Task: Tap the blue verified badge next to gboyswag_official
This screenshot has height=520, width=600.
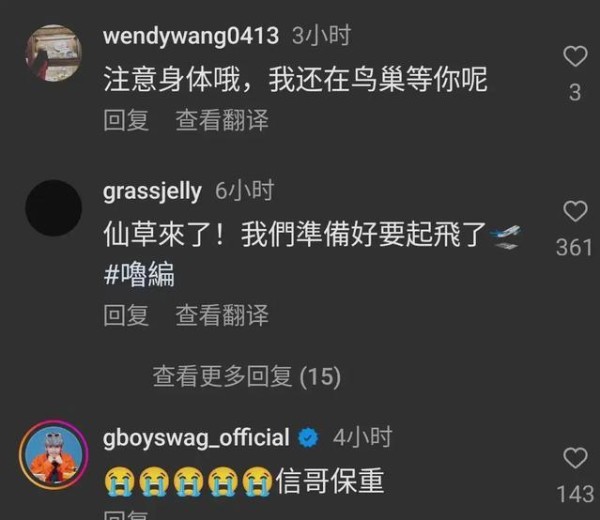Action: tap(308, 438)
